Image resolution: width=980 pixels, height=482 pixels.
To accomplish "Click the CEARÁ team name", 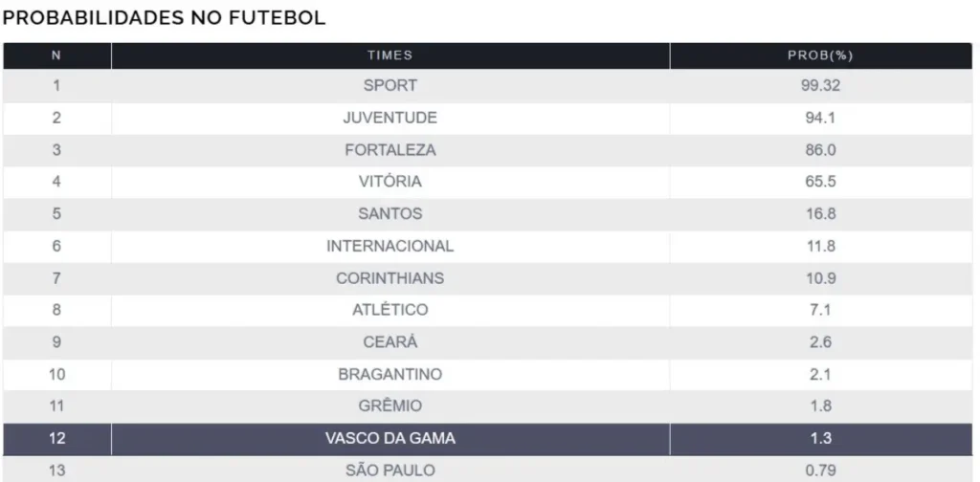I will pyautogui.click(x=390, y=342).
